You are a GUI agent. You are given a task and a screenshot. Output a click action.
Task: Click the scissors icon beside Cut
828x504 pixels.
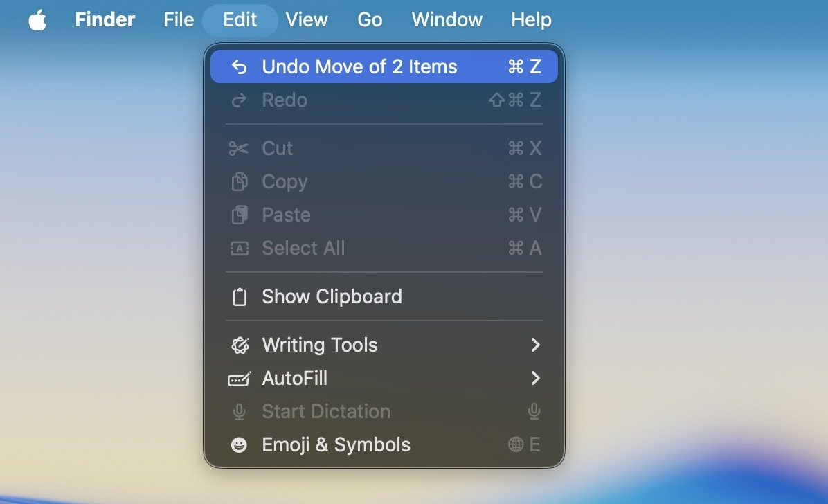(239, 148)
